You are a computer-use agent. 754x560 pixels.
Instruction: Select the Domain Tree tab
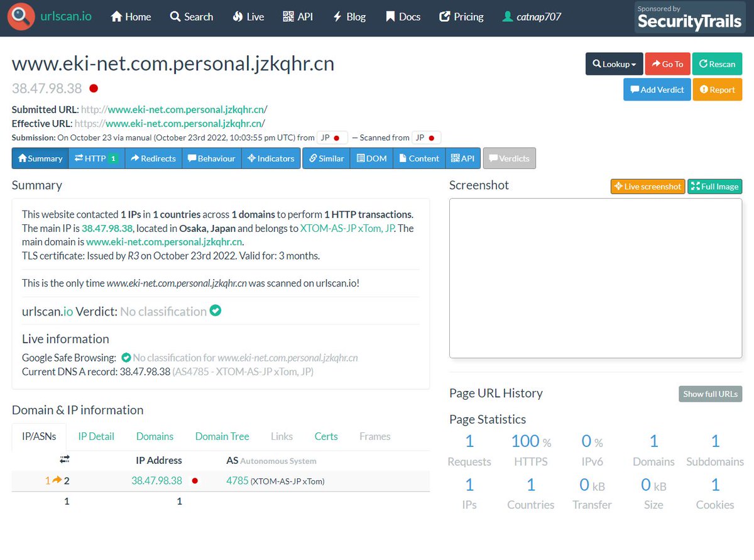pos(222,436)
